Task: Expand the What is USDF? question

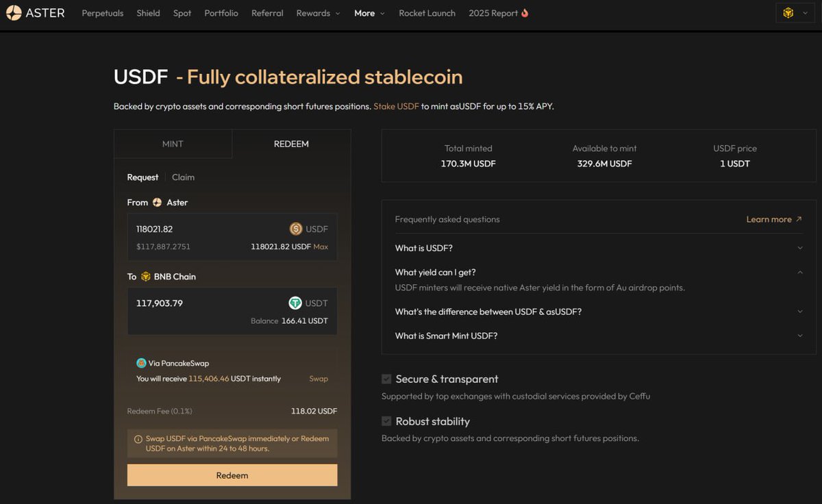Action: coord(598,248)
